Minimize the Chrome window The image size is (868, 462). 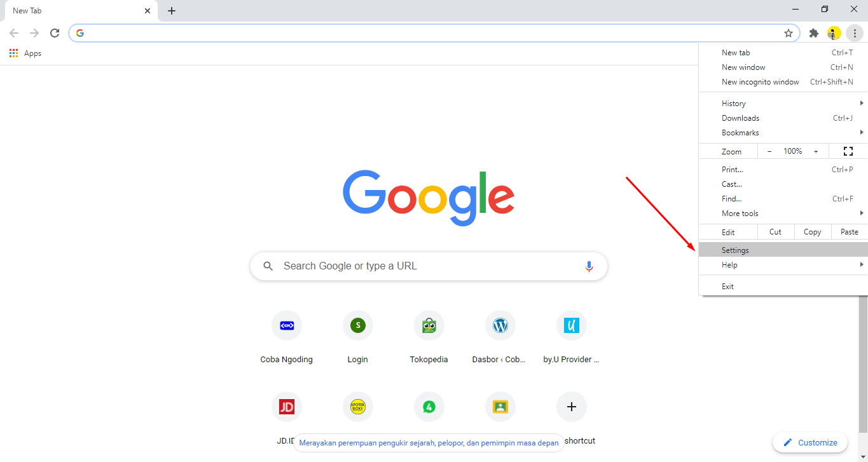point(796,10)
